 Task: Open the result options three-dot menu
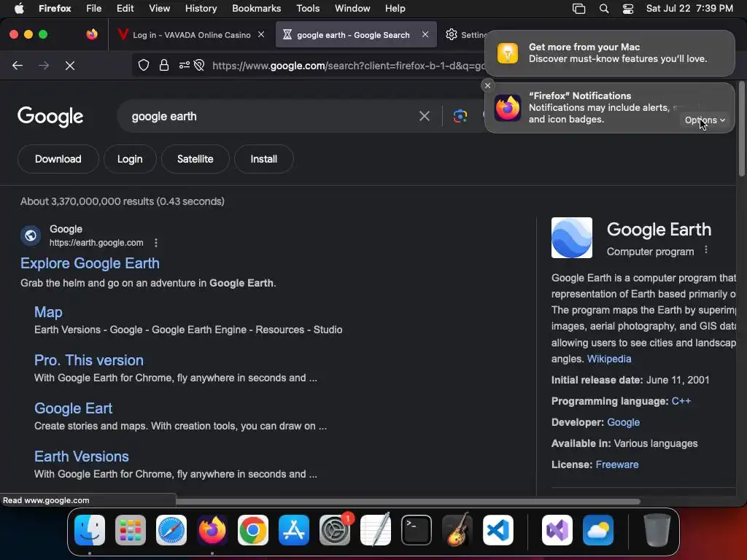pos(156,243)
